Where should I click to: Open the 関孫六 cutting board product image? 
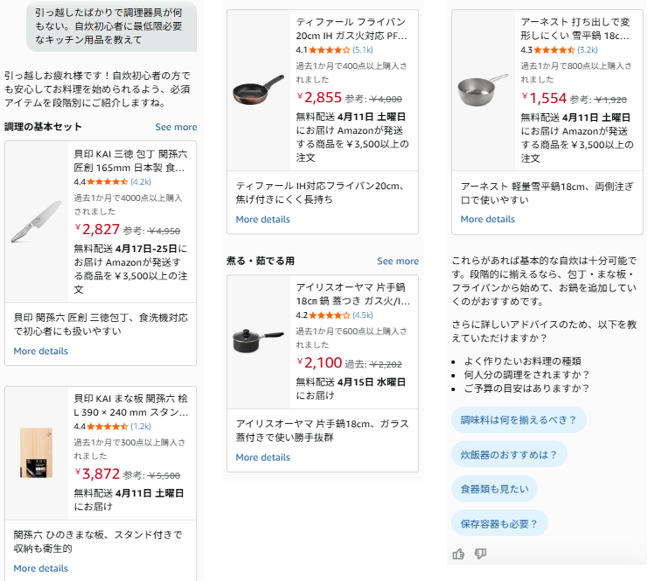[37, 452]
